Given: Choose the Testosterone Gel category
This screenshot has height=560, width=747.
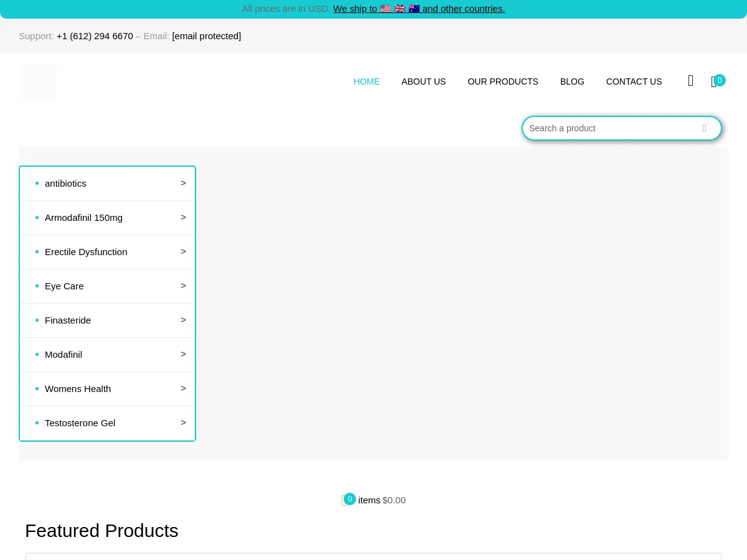Looking at the screenshot, I should click(80, 423).
